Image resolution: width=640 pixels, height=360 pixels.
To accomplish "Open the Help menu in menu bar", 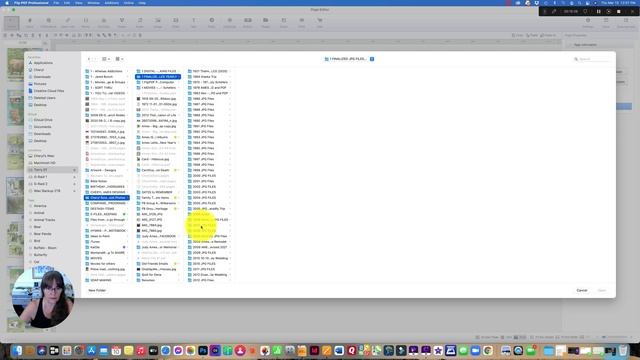I will pyautogui.click(x=142, y=2).
